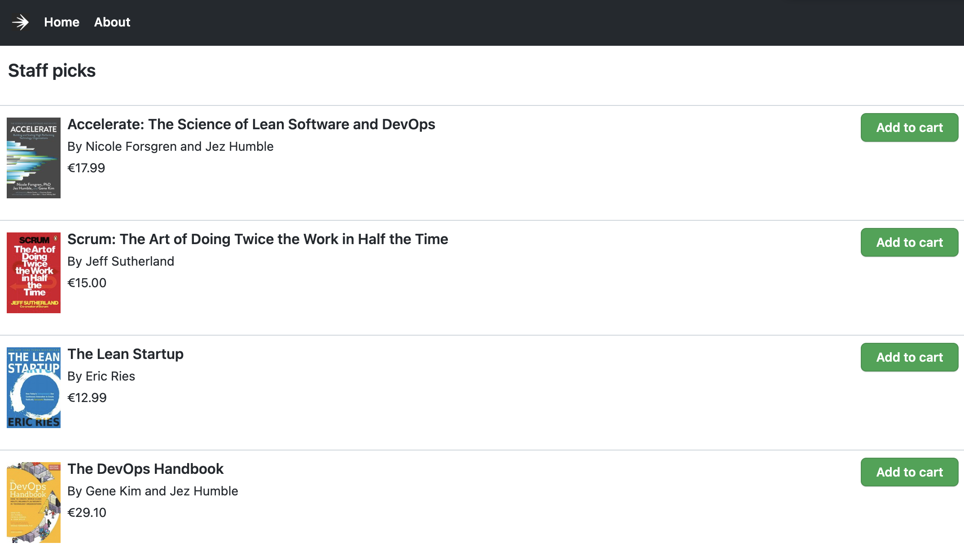The height and width of the screenshot is (560, 964).
Task: Click The DevOps Handbook cover image
Action: (x=34, y=503)
